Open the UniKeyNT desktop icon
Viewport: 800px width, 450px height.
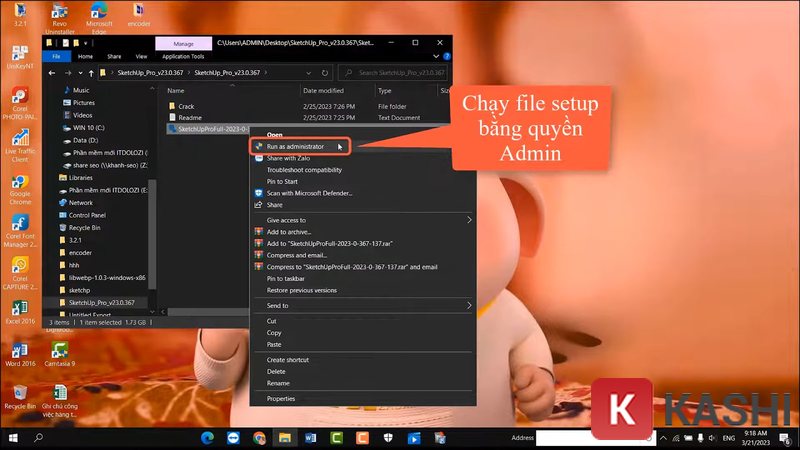[20, 57]
